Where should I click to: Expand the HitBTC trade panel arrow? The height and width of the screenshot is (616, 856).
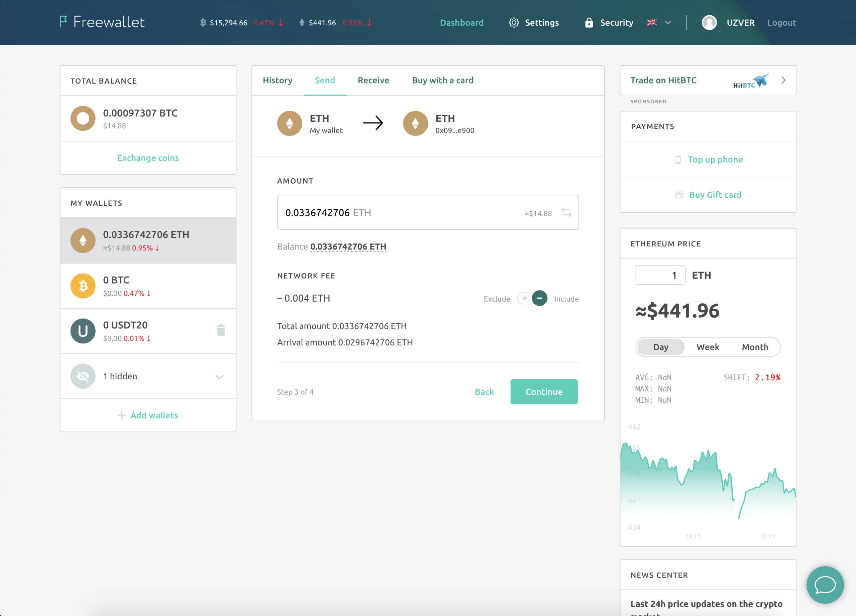(783, 80)
